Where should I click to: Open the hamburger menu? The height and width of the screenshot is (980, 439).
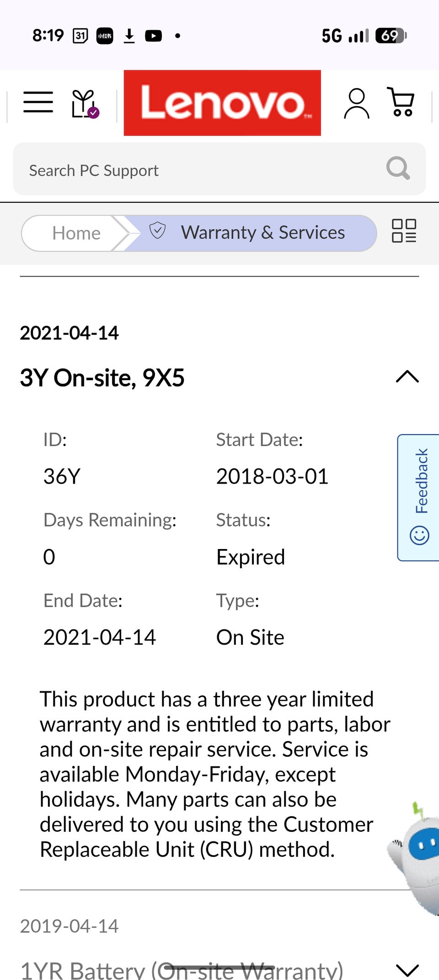(38, 102)
